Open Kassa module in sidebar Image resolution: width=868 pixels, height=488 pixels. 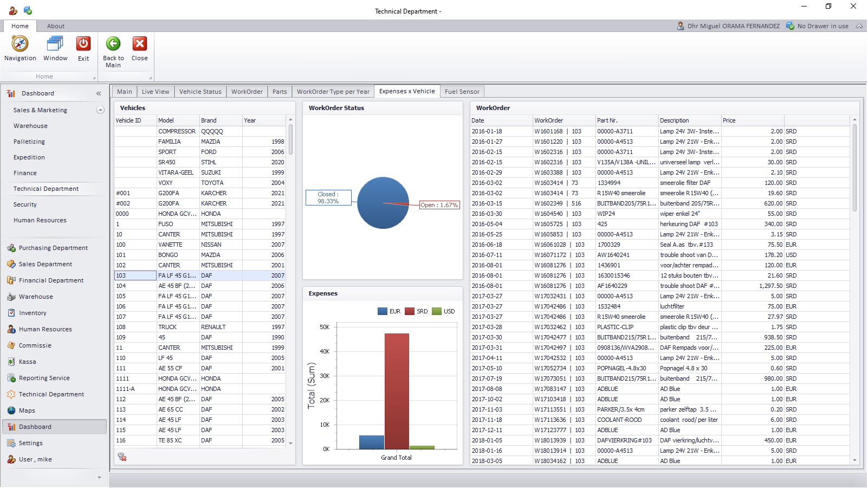coord(27,362)
